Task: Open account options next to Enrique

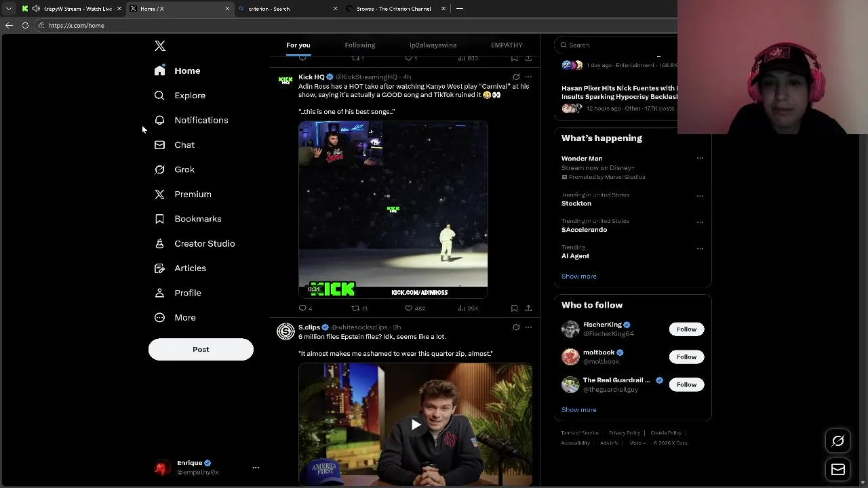Action: coord(256,468)
